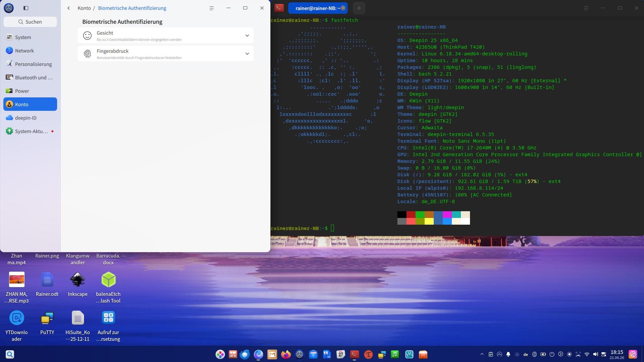644x362 pixels.
Task: Launch Firefox from the dock
Action: [286, 354]
